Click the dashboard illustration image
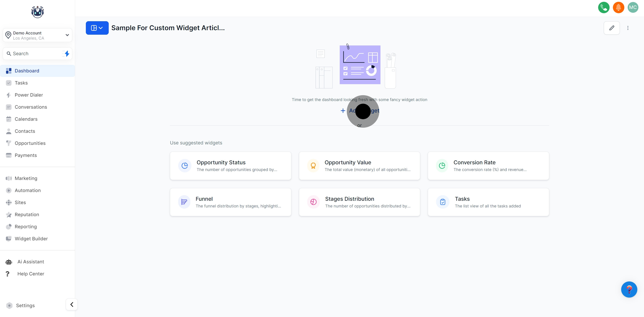This screenshot has height=317, width=644. click(x=356, y=66)
